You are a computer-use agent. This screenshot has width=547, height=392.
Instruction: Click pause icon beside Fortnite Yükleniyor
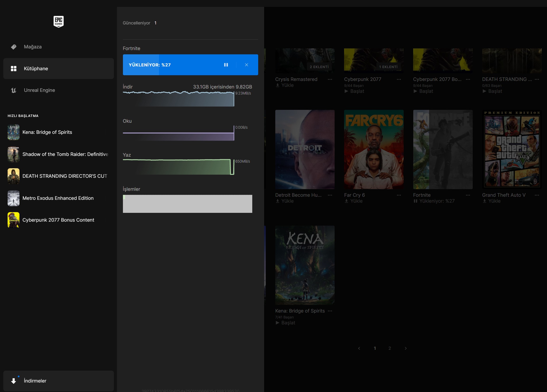pyautogui.click(x=415, y=201)
